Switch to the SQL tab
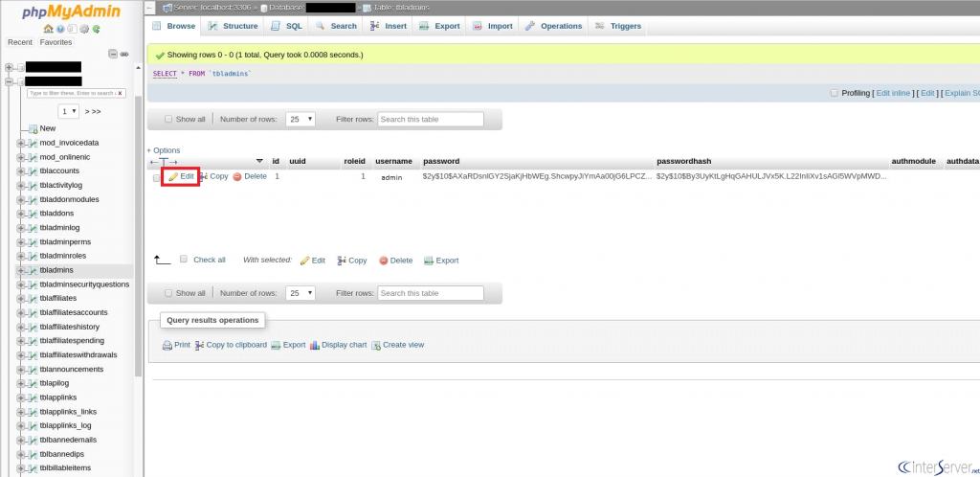The image size is (980, 477). (287, 26)
